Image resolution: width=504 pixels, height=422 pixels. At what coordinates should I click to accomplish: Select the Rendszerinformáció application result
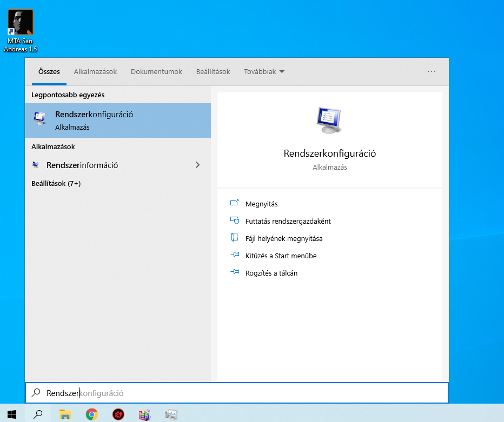pyautogui.click(x=118, y=165)
